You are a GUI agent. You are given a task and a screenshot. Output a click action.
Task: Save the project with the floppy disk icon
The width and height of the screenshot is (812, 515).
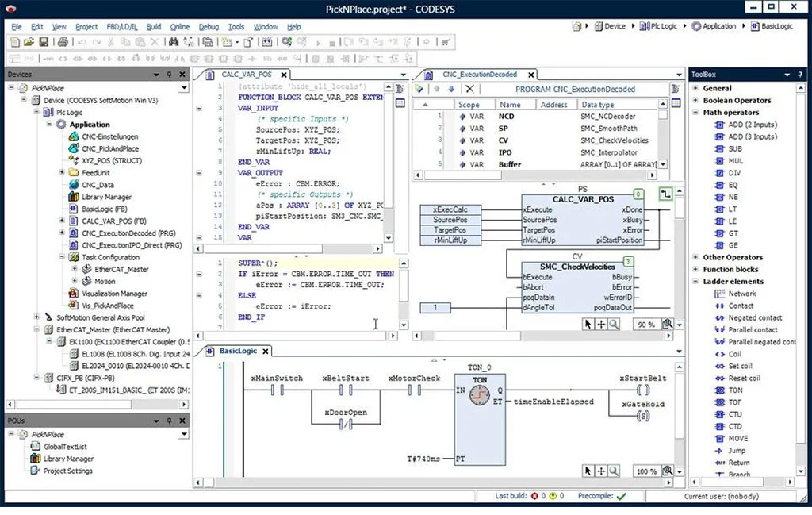[44, 42]
